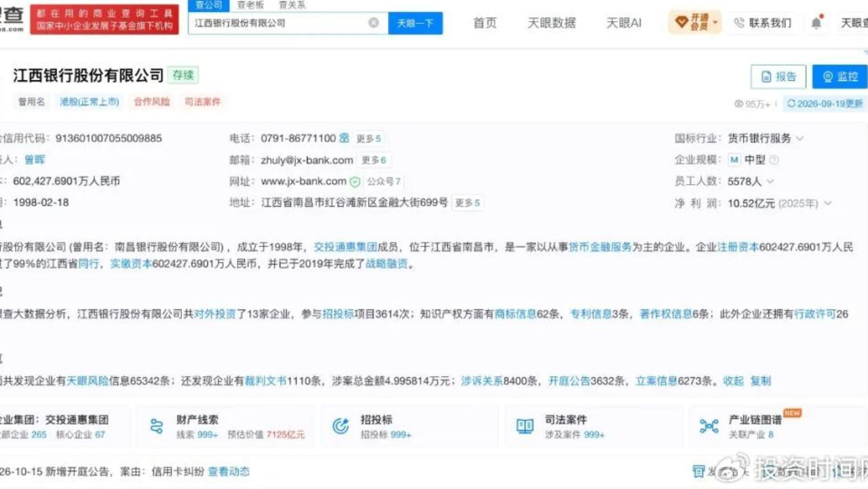
Task: Open the 对外投资 link
Action: (215, 314)
